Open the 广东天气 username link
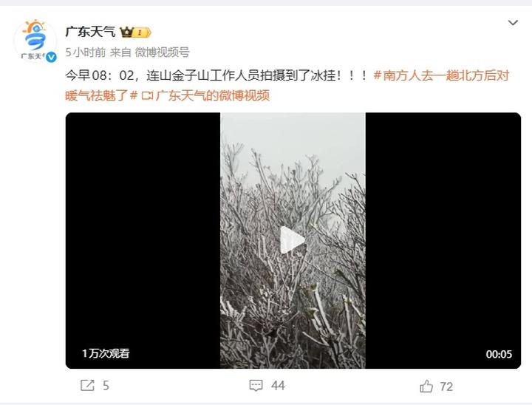Image resolution: width=532 pixels, height=405 pixels. tap(90, 32)
